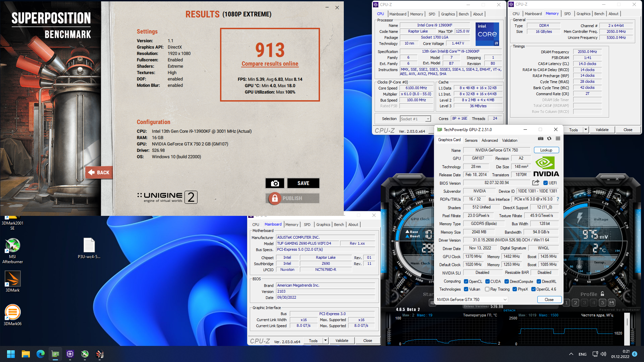This screenshot has height=362, width=644.
Task: Click the ENG language indicator
Action: pos(583,354)
